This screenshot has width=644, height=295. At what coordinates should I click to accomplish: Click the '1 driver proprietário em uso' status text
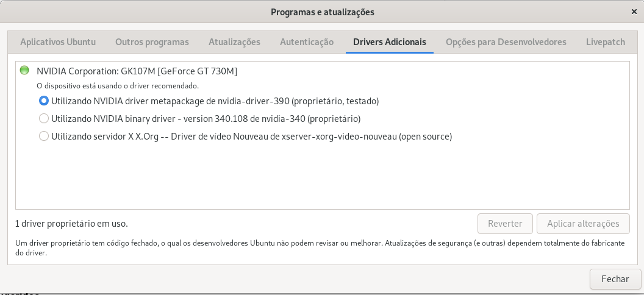tap(71, 224)
